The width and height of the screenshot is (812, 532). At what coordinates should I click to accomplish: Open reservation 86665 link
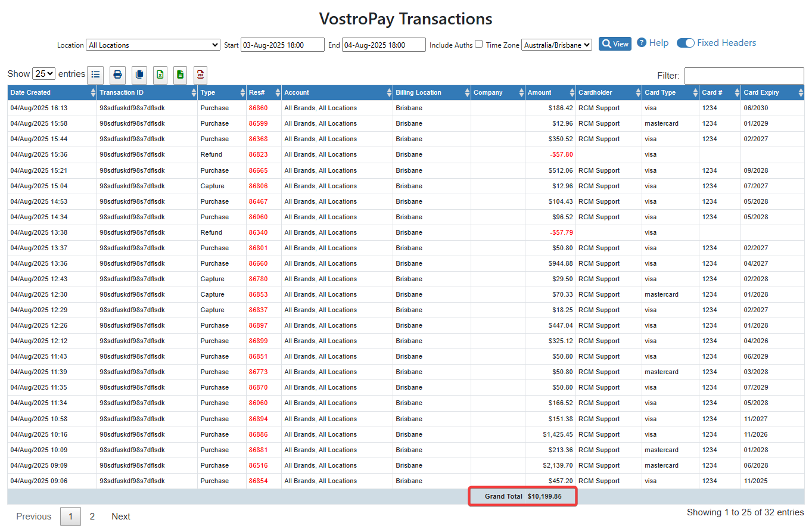258,170
